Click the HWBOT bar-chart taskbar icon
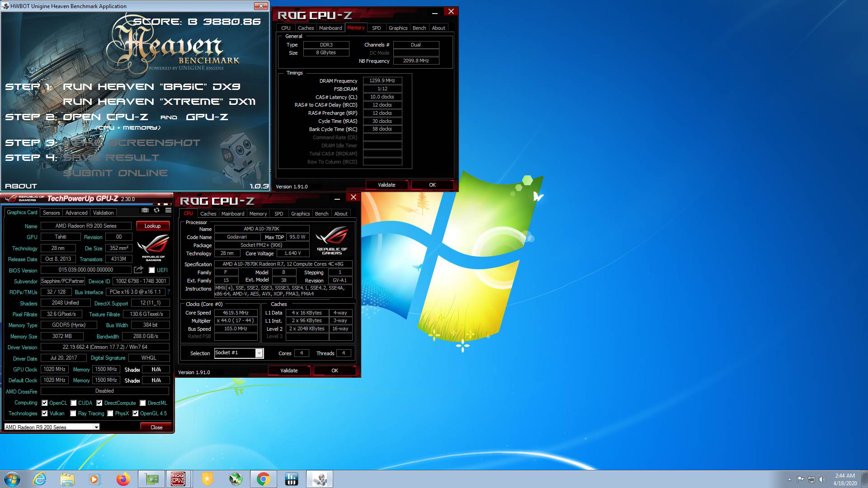 pyautogui.click(x=291, y=479)
